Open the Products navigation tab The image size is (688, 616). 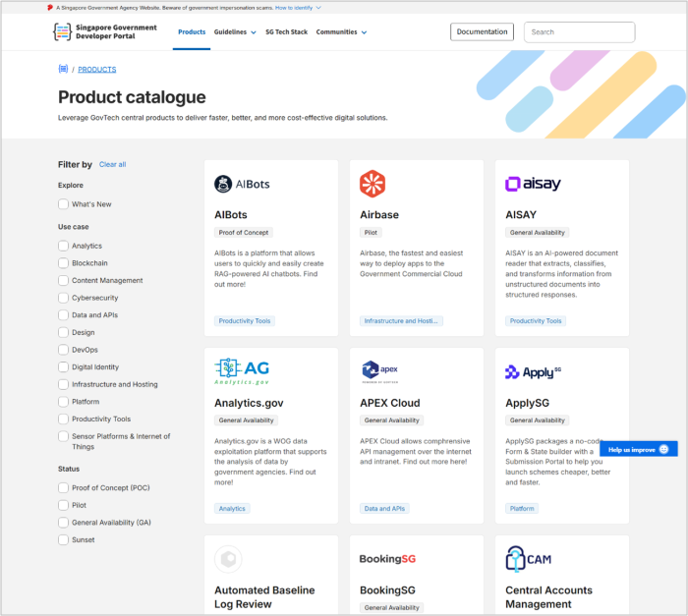(x=192, y=32)
